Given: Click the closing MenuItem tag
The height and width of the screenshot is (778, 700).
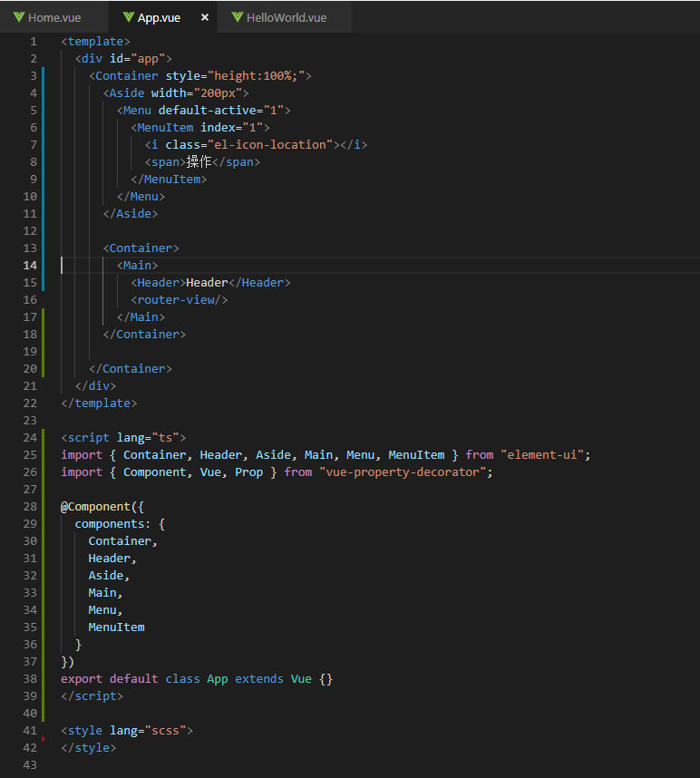Looking at the screenshot, I should 169,180.
